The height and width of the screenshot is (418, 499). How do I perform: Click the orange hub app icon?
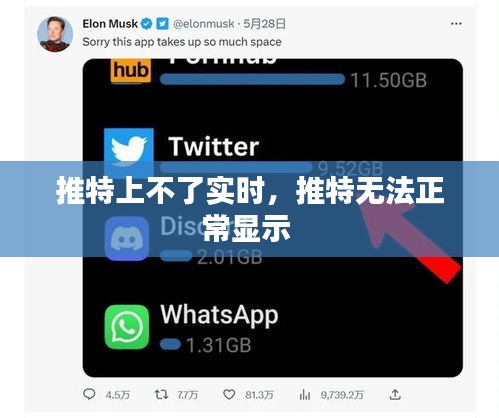coord(131,71)
